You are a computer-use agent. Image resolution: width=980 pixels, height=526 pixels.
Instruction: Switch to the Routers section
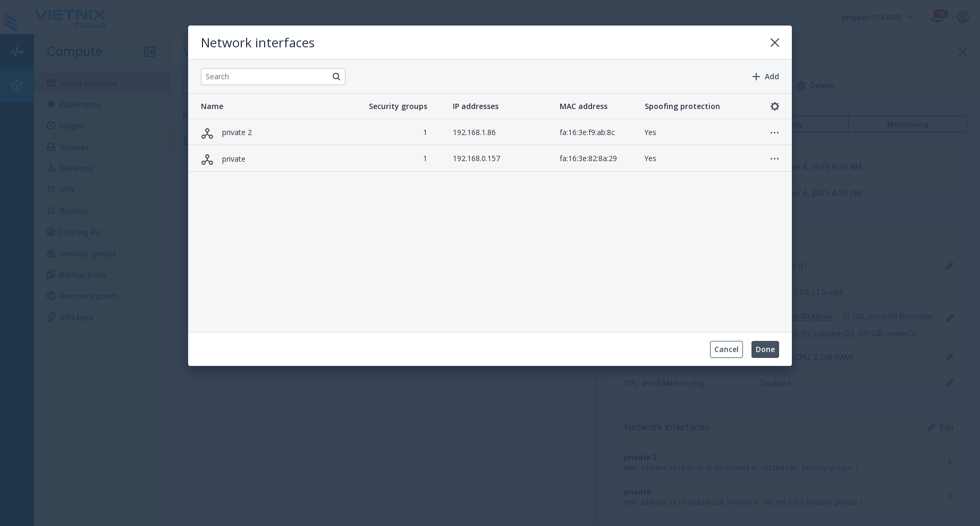(73, 211)
